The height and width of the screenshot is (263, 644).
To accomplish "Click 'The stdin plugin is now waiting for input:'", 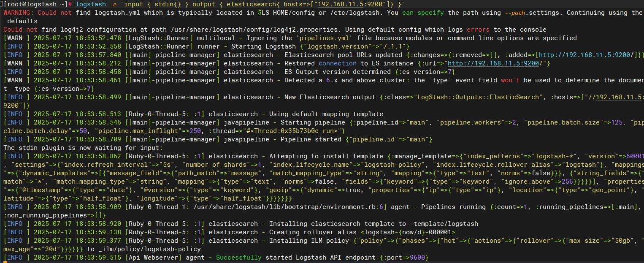I will point(83,148).
